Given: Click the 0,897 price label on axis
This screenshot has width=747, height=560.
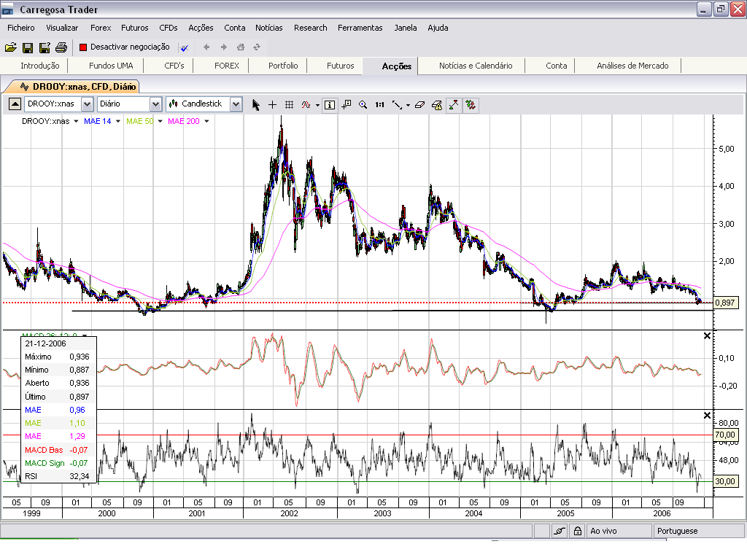Looking at the screenshot, I should point(724,303).
